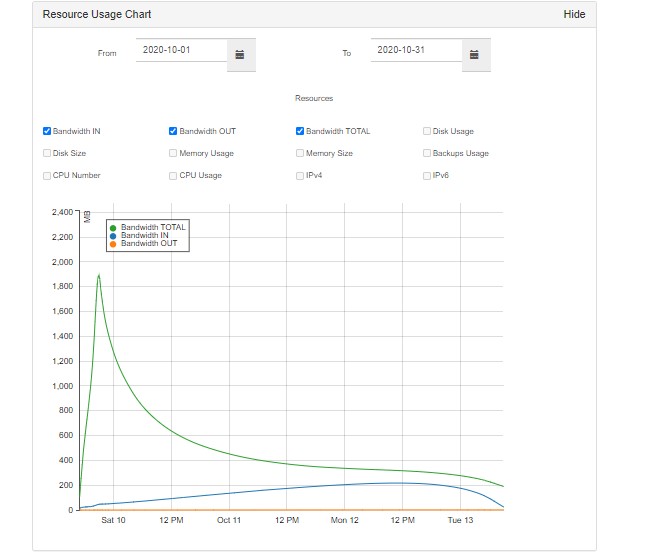Screen dimensions: 657x552
Task: Uncheck the Bandwidth IN checkbox
Action: pyautogui.click(x=47, y=131)
